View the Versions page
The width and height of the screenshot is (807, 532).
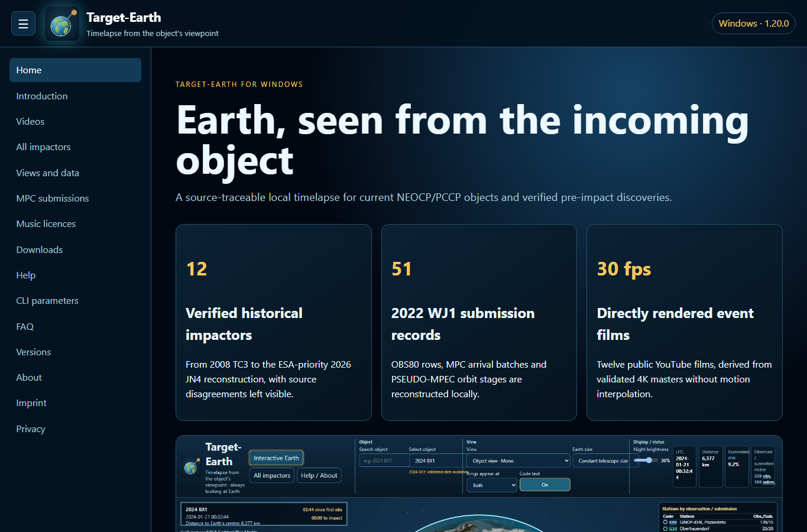pyautogui.click(x=75, y=352)
